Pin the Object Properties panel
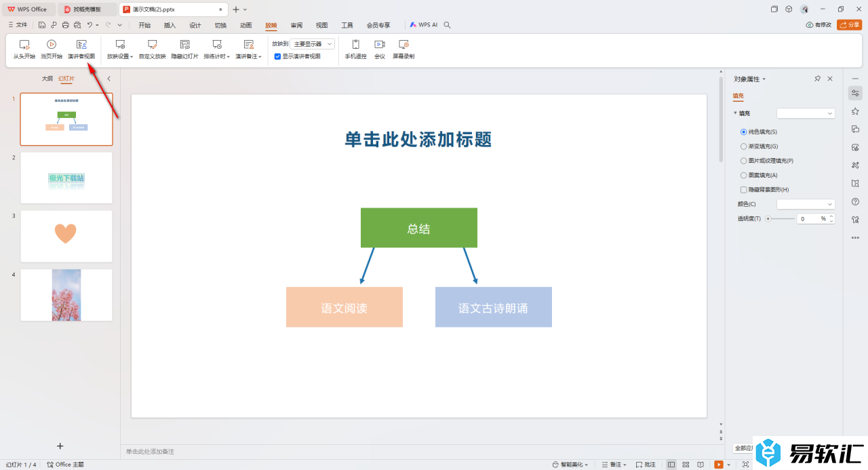Screen dimensions: 868x470 coord(818,79)
